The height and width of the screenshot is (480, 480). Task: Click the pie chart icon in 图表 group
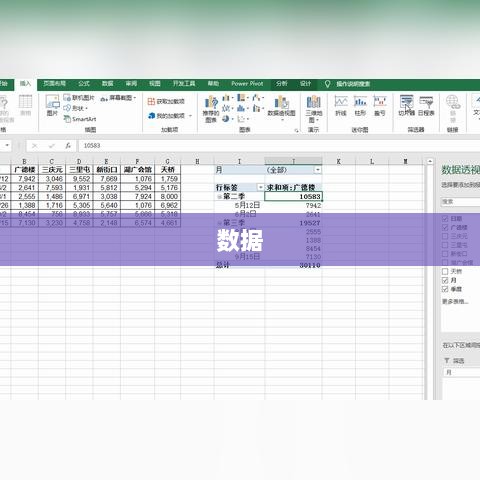[x=226, y=118]
